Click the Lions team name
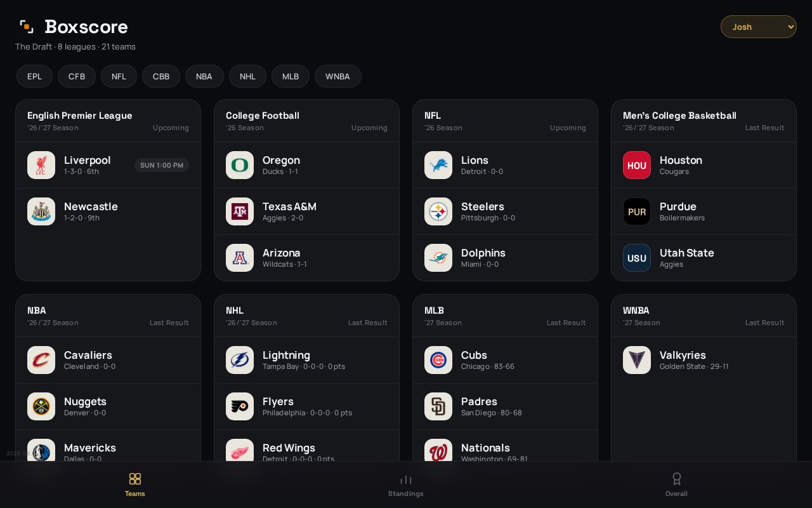The height and width of the screenshot is (508, 812). 475,160
